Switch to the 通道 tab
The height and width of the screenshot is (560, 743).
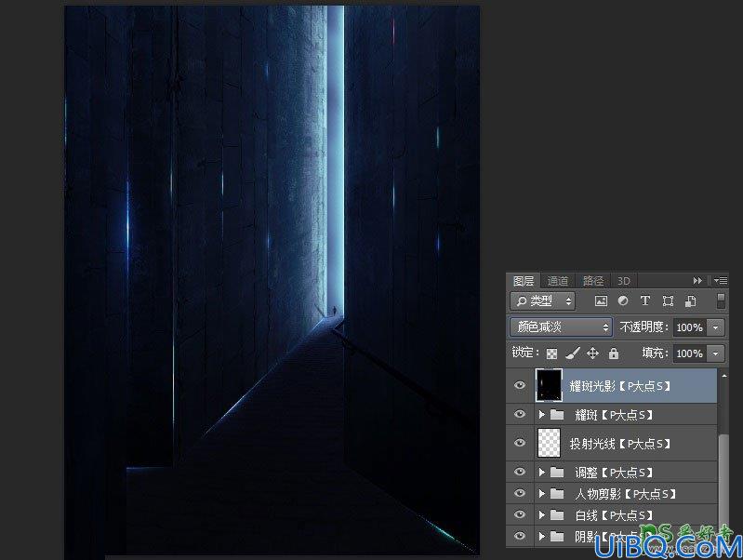pos(558,281)
